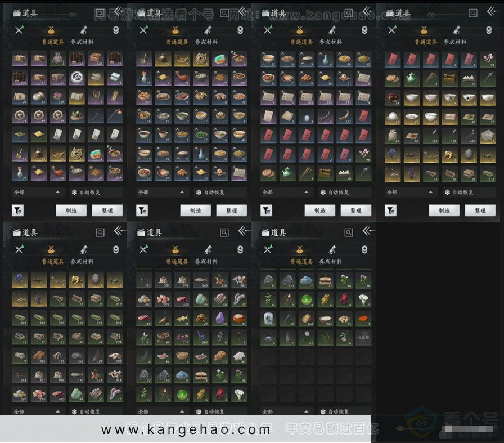Click the purple crystal item with count 40

[x=220, y=318]
